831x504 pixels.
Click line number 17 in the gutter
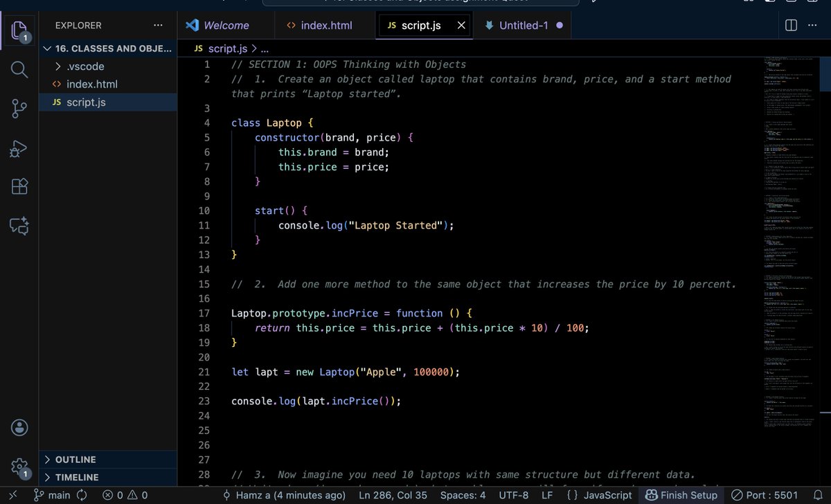[204, 313]
